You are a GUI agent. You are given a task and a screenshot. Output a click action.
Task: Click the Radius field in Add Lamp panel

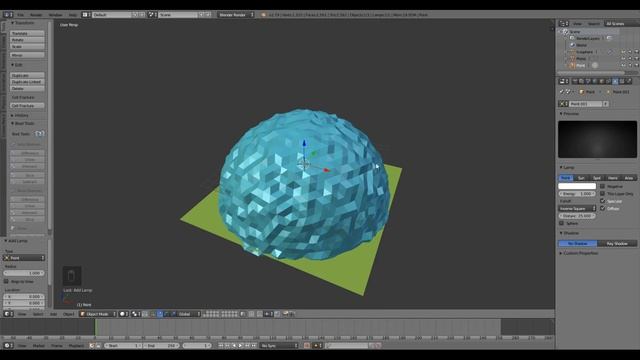point(24,273)
